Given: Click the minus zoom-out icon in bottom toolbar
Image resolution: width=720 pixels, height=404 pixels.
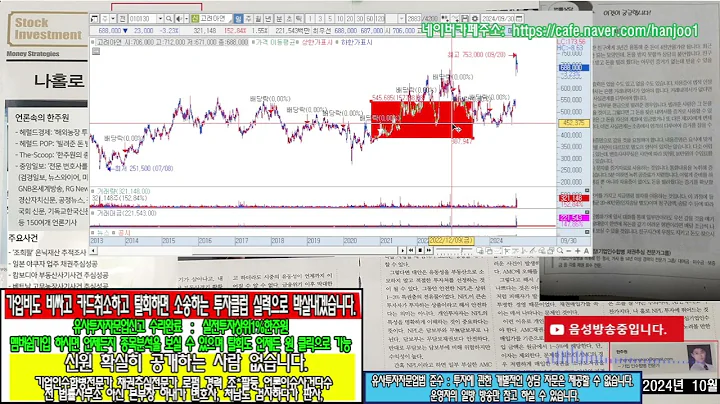Looking at the screenshot, I should 568,251.
